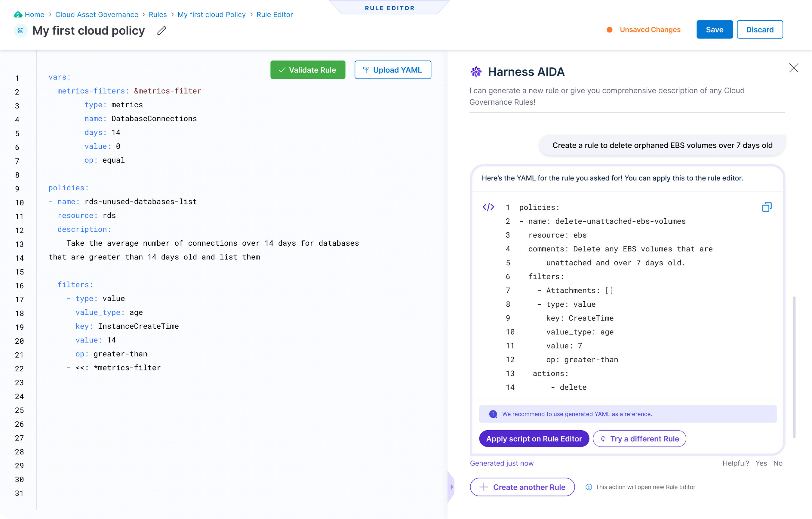Click the policy icon left of title

(x=20, y=31)
